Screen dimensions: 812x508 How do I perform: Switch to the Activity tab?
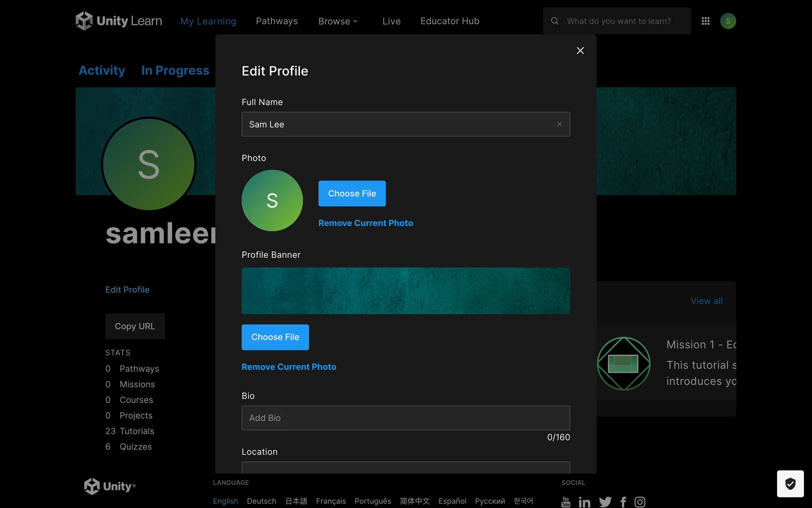(102, 70)
